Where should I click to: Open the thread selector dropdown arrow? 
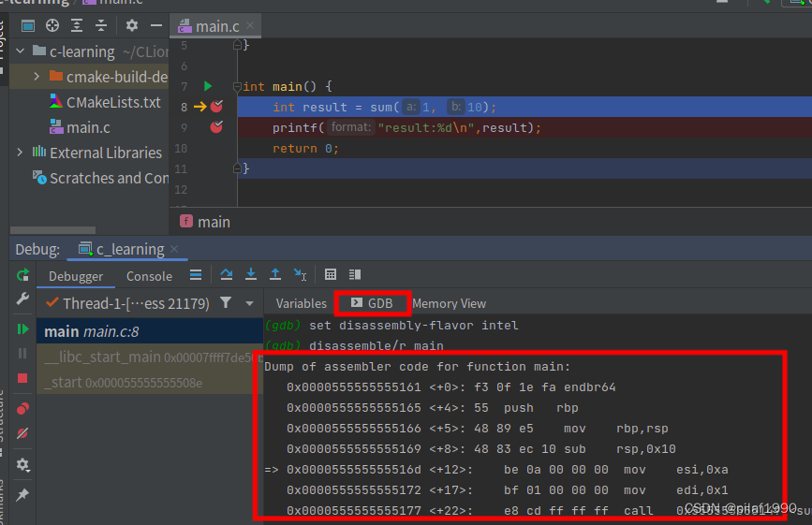(x=249, y=303)
